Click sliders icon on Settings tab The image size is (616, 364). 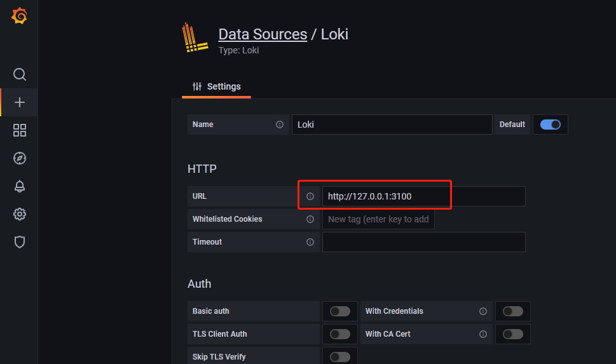click(197, 86)
